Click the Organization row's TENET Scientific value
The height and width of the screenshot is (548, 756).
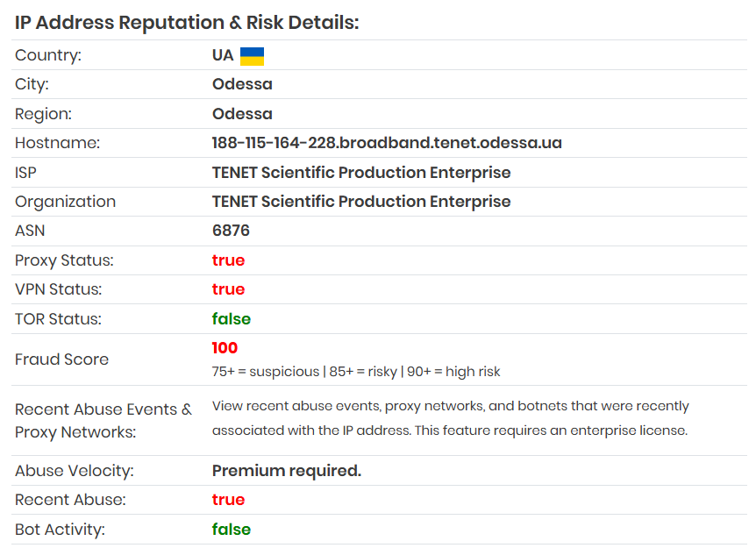[361, 202]
